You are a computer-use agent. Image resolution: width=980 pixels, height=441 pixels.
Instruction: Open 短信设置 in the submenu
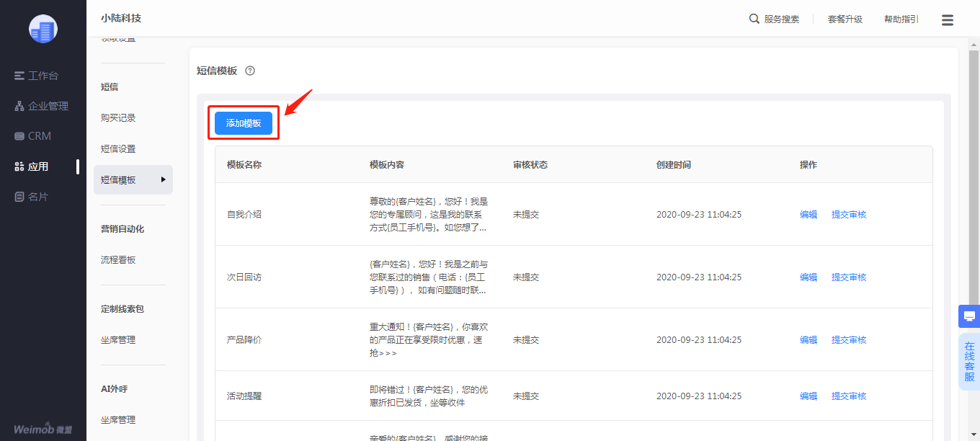click(x=118, y=149)
